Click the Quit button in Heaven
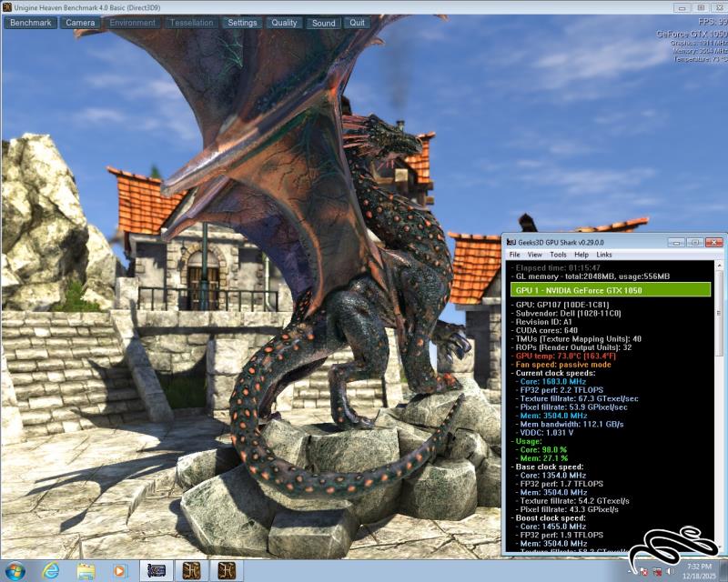This screenshot has width=728, height=582. [x=358, y=23]
